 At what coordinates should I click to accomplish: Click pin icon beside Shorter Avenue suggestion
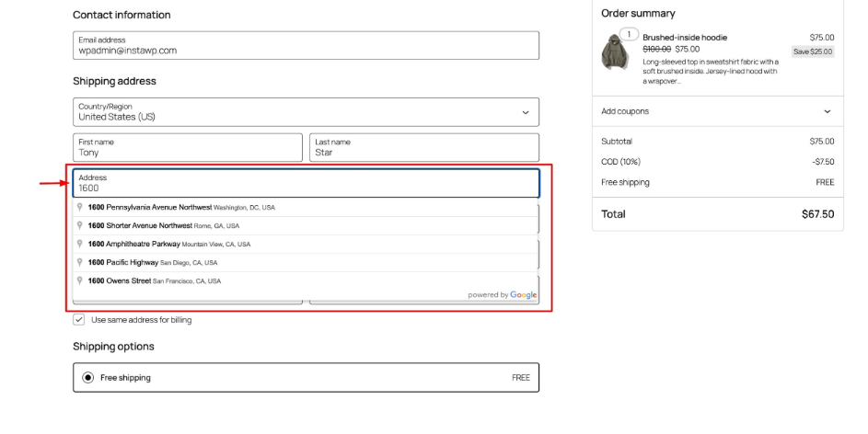click(80, 225)
